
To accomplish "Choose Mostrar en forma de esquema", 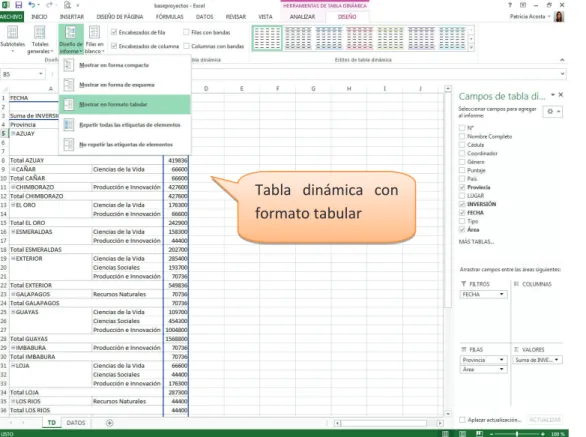I will coord(125,85).
